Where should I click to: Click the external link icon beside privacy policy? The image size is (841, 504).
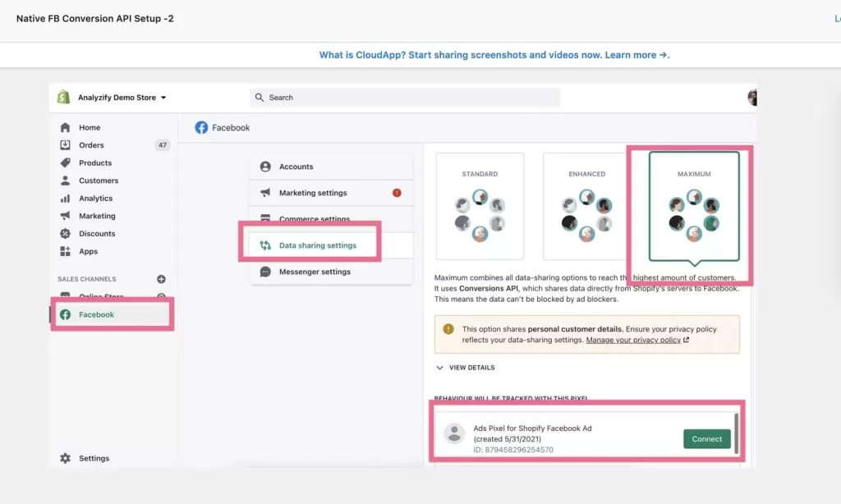[x=686, y=340]
